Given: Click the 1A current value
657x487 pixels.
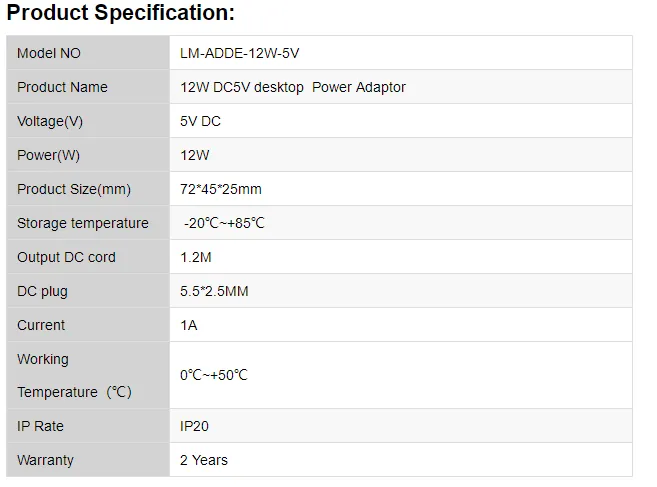Looking at the screenshot, I should 188,325.
